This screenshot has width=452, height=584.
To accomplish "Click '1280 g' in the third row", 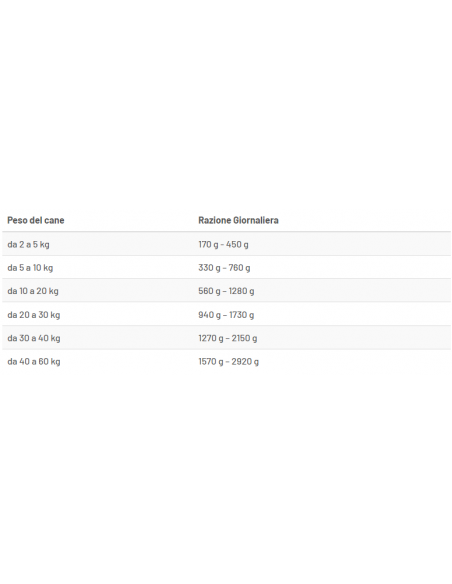I will click(x=242, y=291).
